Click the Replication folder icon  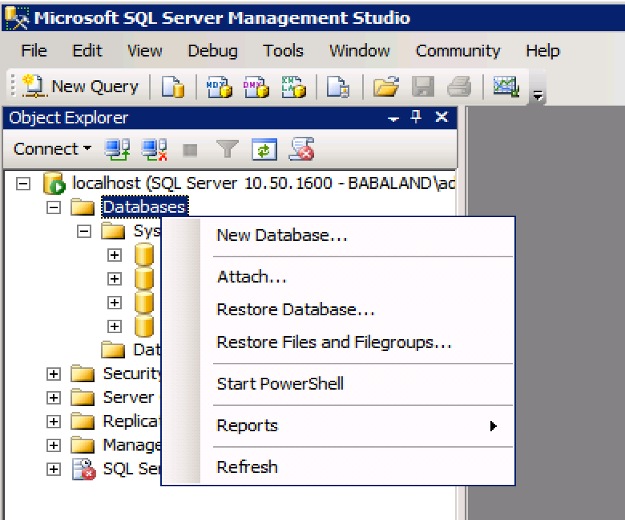83,422
